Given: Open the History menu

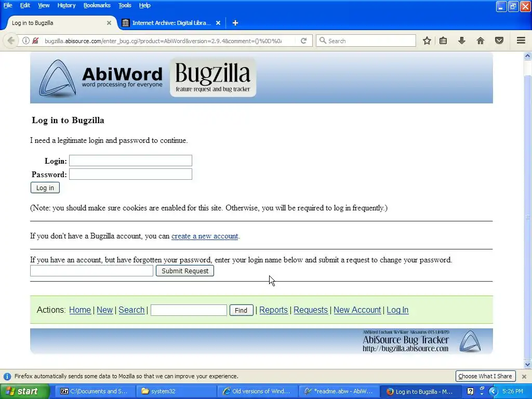Looking at the screenshot, I should coord(66,5).
